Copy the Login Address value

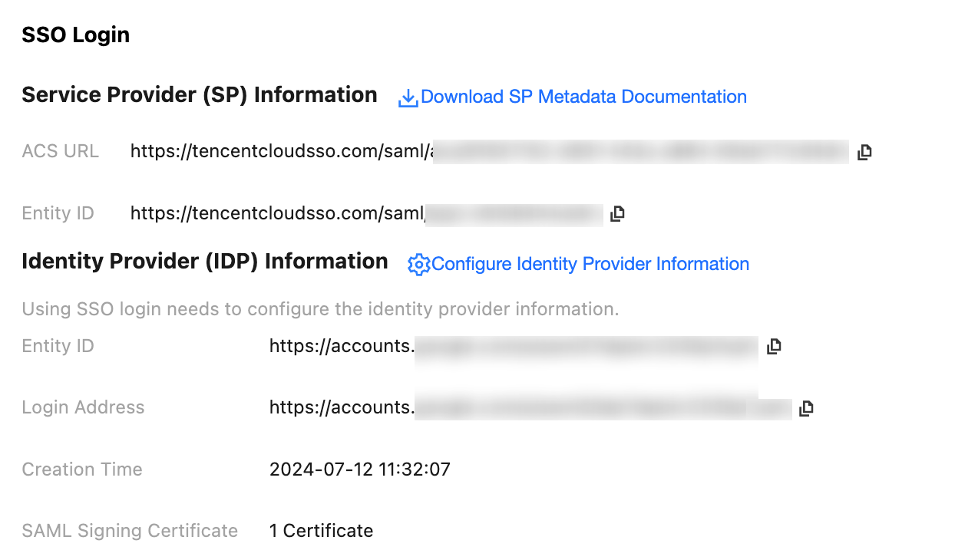806,408
